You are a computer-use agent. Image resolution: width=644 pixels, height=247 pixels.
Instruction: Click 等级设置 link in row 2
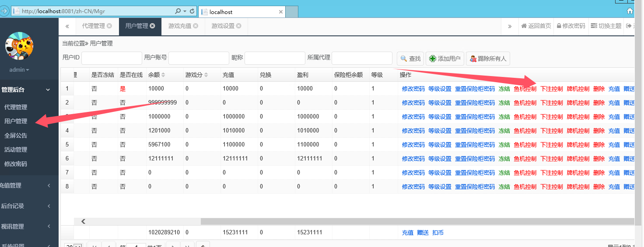(440, 103)
